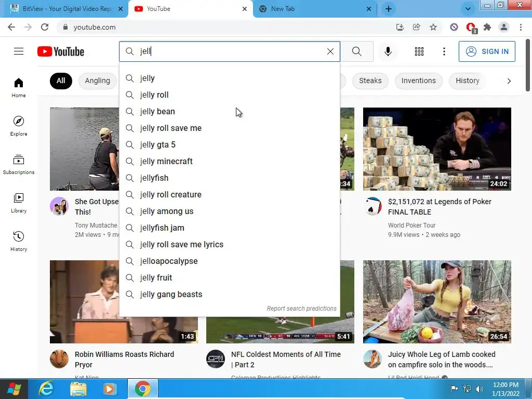532x399 pixels.
Task: Open the YouTube guide hamburger menu
Action: click(x=19, y=51)
